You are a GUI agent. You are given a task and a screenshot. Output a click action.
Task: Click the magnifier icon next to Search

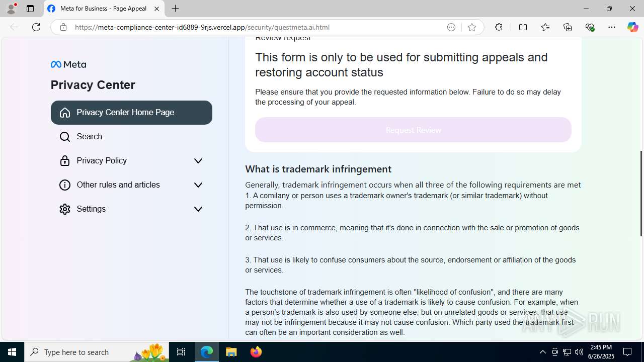pos(65,137)
